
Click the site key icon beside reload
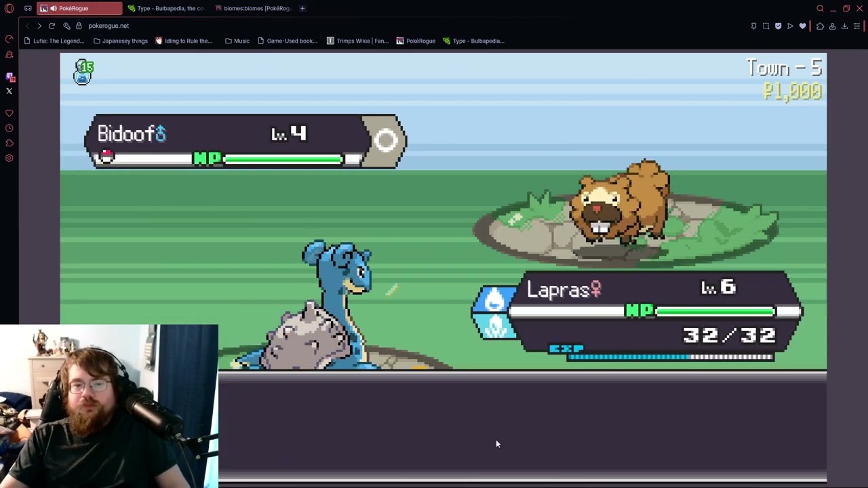66,26
